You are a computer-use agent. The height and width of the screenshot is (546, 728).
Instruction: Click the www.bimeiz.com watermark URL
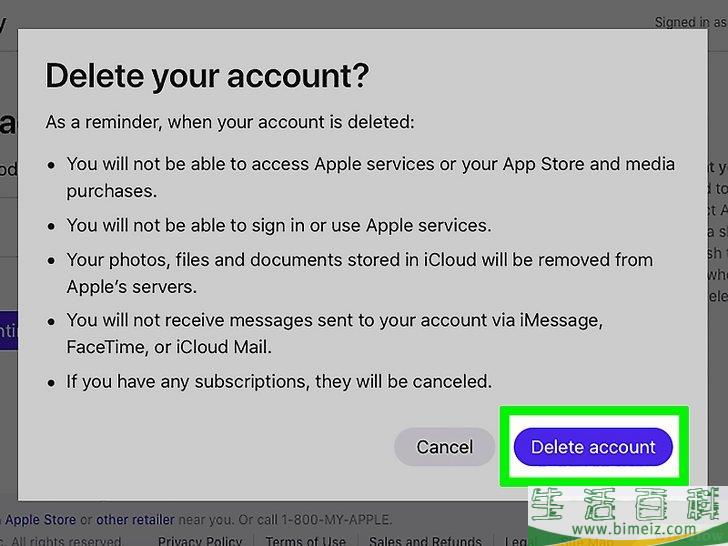click(634, 528)
